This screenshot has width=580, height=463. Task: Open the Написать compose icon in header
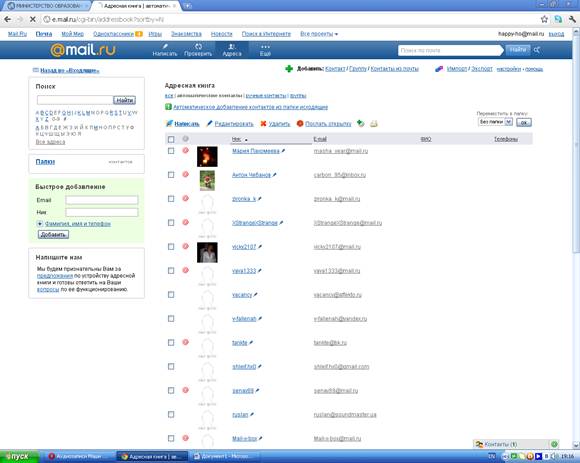(x=165, y=50)
